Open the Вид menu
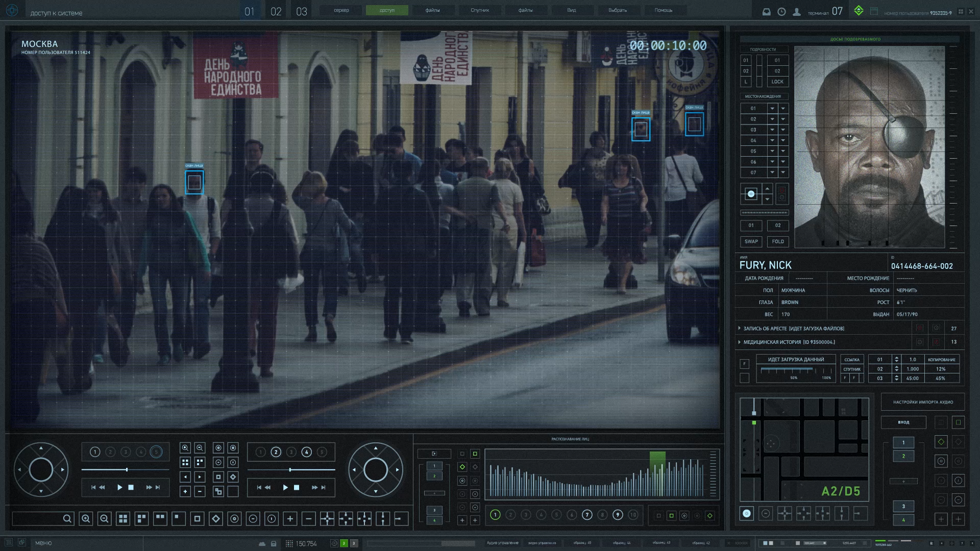Viewport: 980px width, 551px height. (x=572, y=10)
